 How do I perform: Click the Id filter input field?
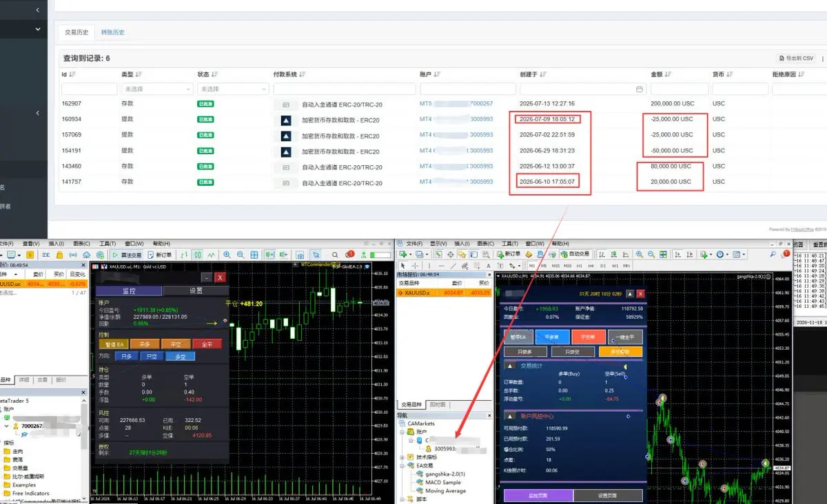(90, 90)
